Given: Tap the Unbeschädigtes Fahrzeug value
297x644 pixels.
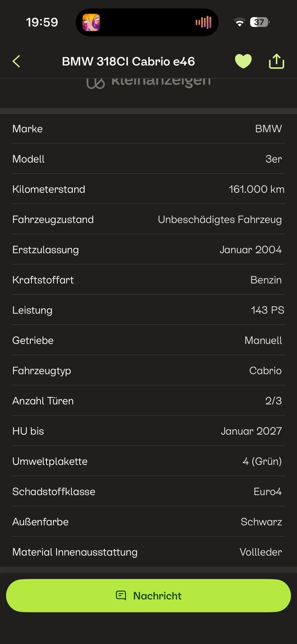Looking at the screenshot, I should pos(219,219).
